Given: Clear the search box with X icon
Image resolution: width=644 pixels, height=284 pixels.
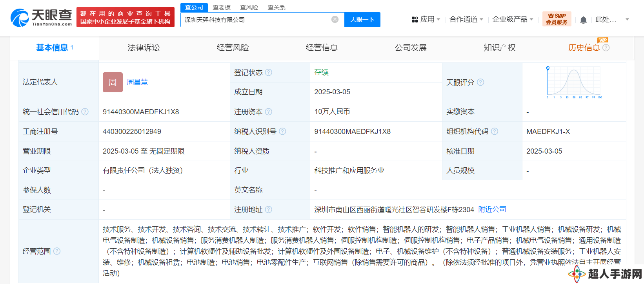Looking at the screenshot, I should [335, 20].
